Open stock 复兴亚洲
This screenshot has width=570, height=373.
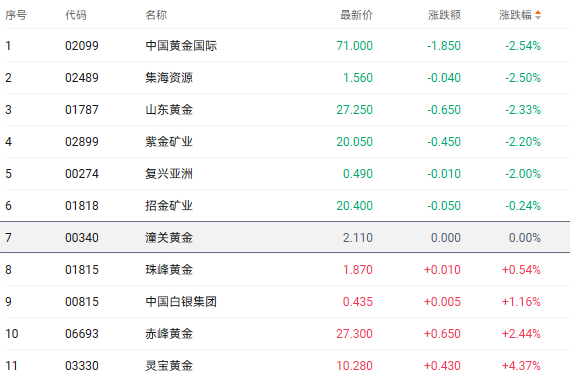pyautogui.click(x=169, y=173)
